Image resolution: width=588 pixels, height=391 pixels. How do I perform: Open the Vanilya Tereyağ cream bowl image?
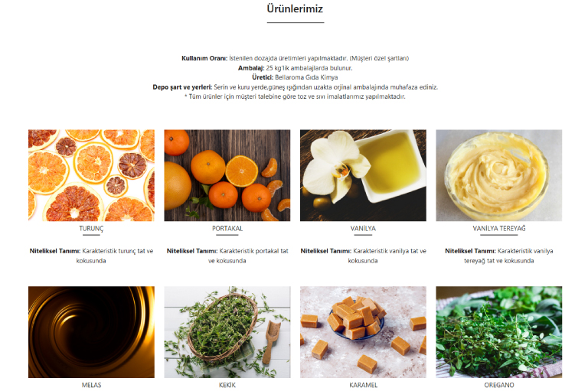[x=498, y=175]
